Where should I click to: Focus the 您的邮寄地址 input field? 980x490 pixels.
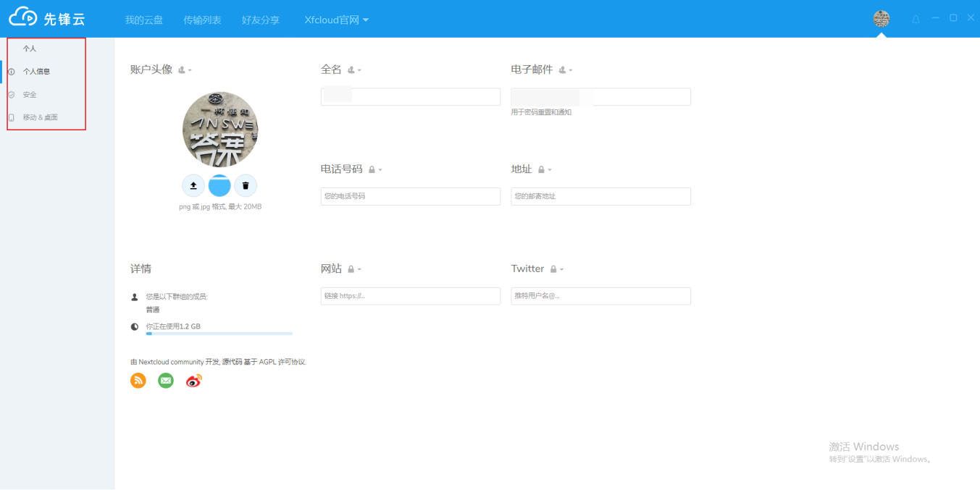(600, 196)
